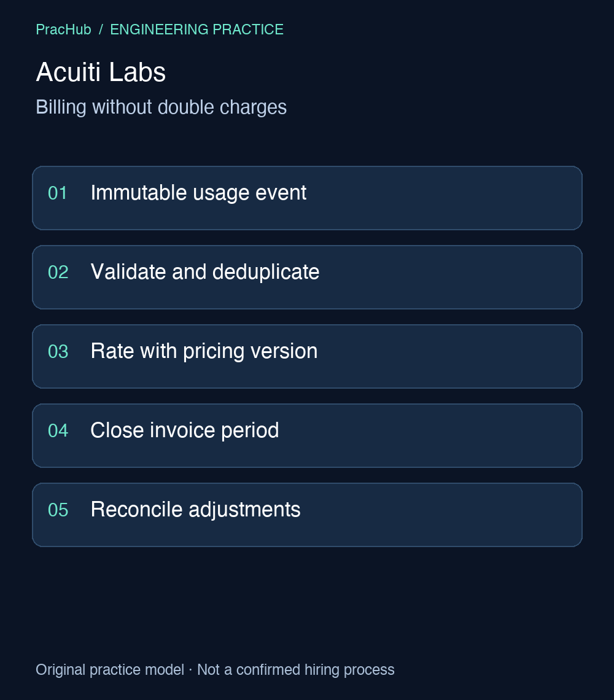614x700 pixels.
Task: Select the 01 step number
Action: 58,193
